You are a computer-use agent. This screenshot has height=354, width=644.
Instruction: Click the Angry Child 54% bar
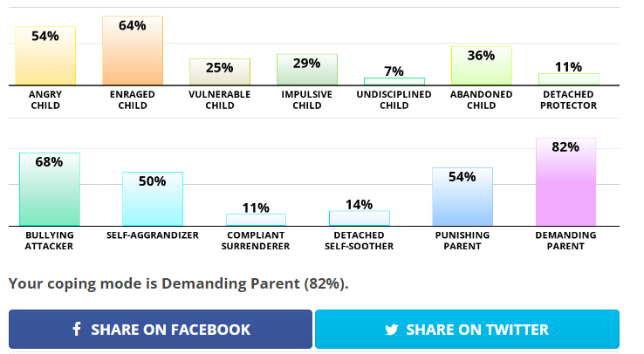pos(45,57)
